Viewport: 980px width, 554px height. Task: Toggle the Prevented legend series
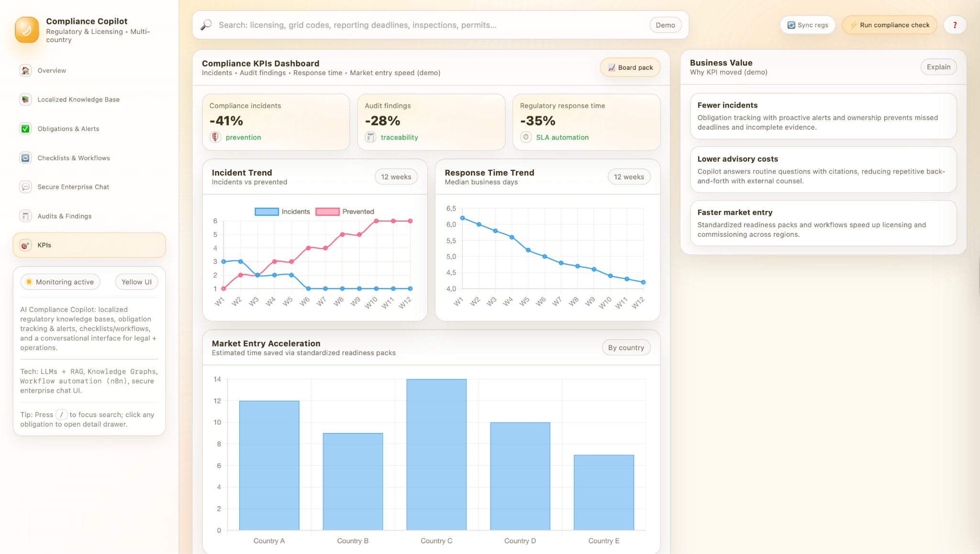click(345, 211)
